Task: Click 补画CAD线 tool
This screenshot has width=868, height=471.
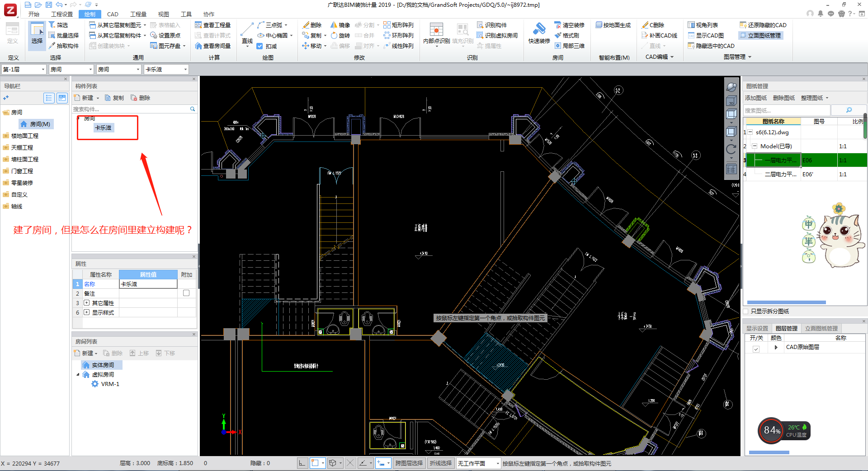Action: 659,35
